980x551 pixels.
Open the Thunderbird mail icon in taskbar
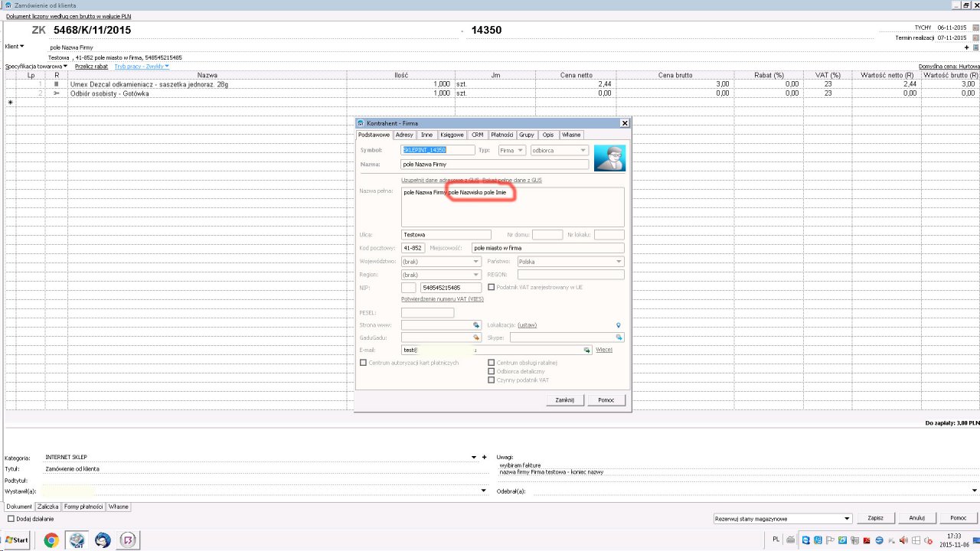pyautogui.click(x=102, y=540)
